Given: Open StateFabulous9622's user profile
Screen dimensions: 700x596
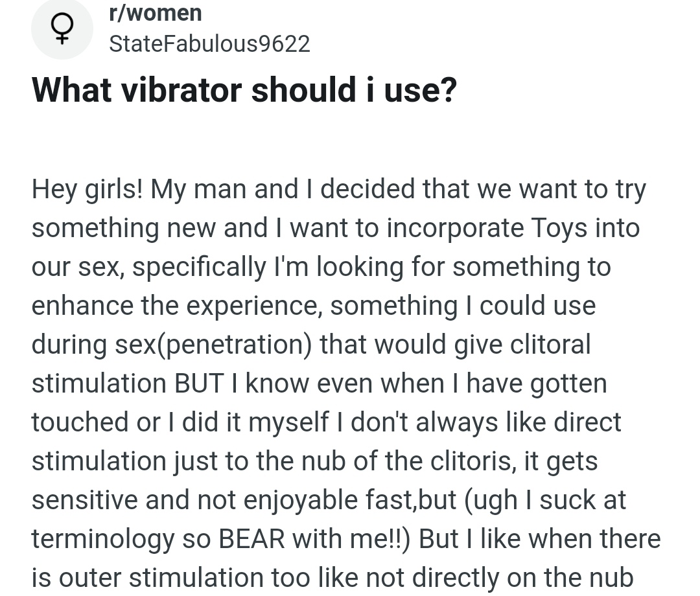Looking at the screenshot, I should pos(209,43).
